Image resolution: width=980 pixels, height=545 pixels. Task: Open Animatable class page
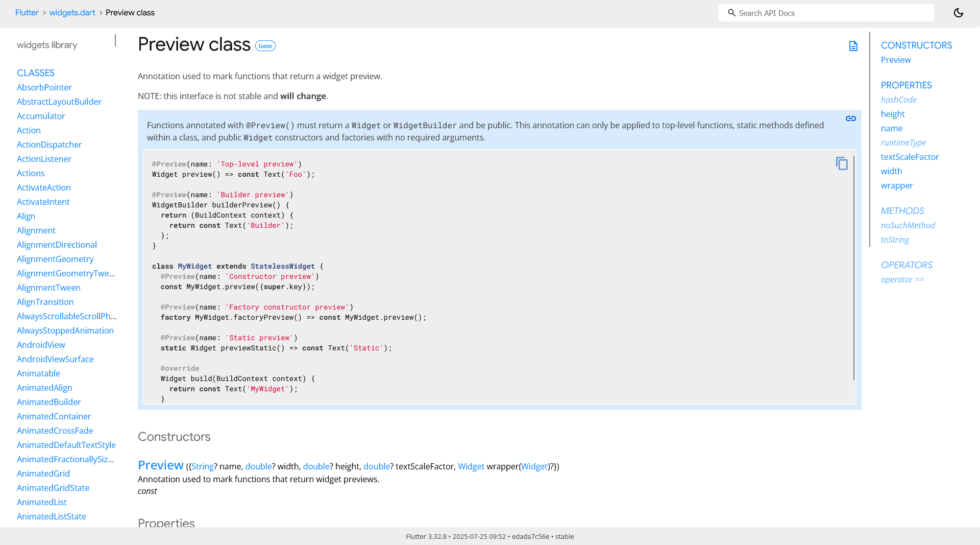[x=38, y=373]
